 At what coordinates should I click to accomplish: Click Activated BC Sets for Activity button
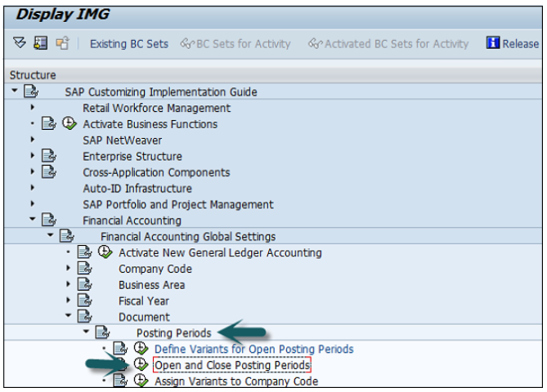(389, 43)
